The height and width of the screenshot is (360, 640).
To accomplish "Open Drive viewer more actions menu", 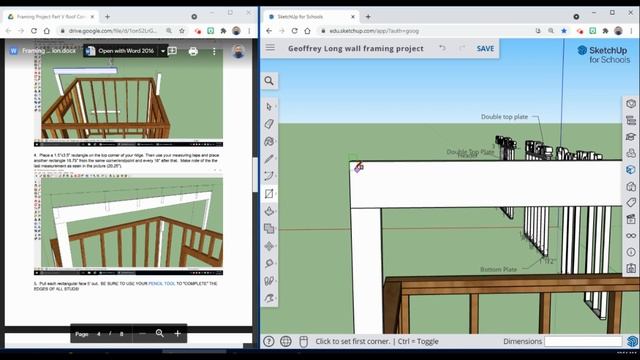I will pyautogui.click(x=214, y=51).
